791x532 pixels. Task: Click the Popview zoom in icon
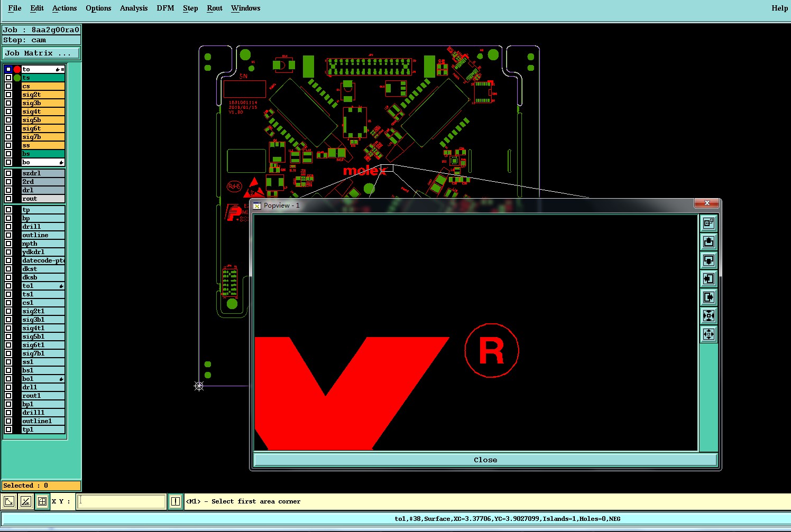click(x=709, y=316)
